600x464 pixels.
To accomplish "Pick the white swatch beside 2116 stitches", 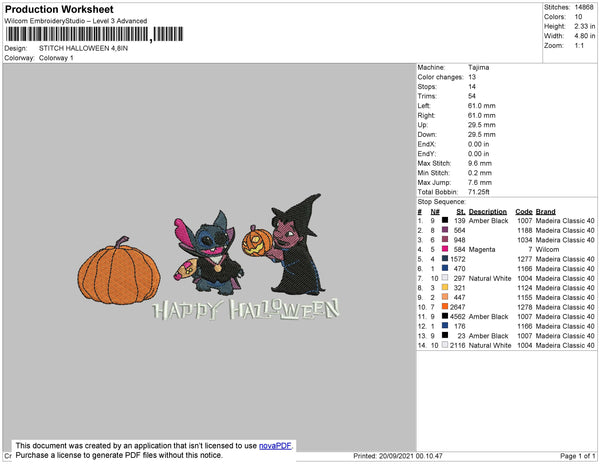I will point(445,345).
